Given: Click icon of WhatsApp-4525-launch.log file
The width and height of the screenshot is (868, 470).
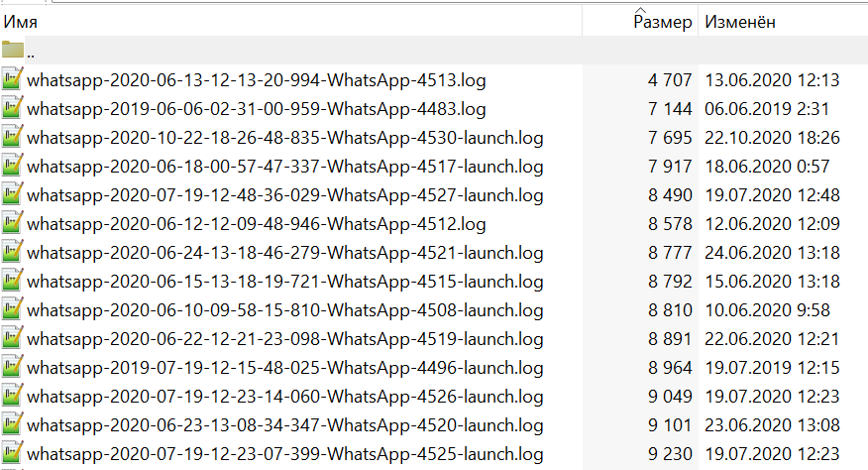Looking at the screenshot, I should (13, 454).
